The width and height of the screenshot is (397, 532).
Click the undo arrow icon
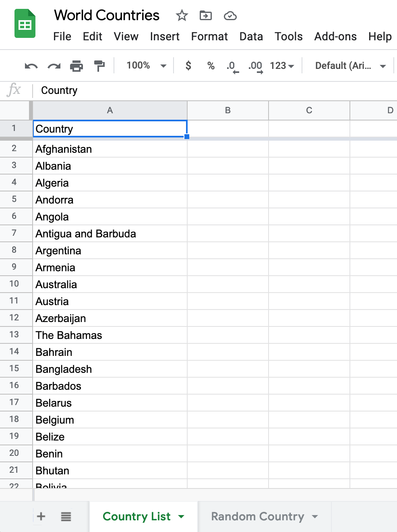31,66
